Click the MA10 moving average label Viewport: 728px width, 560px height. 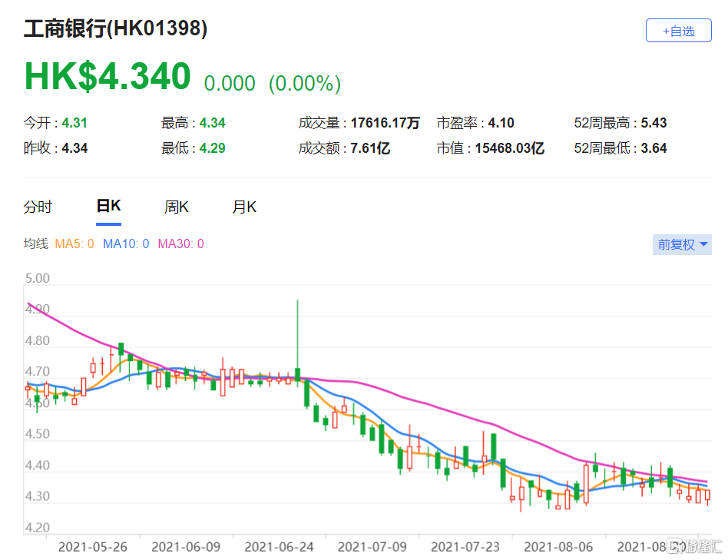pos(126,244)
